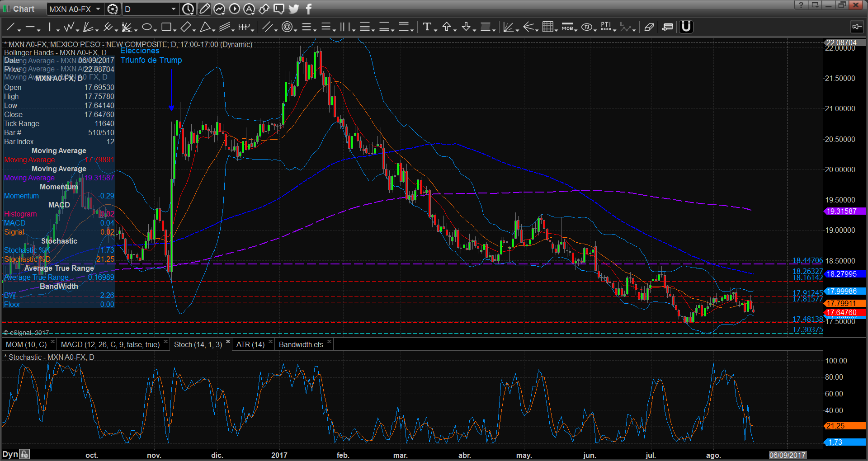This screenshot has width=868, height=461.
Task: Expand the trend line tool dropdown arrow
Action: (19, 30)
